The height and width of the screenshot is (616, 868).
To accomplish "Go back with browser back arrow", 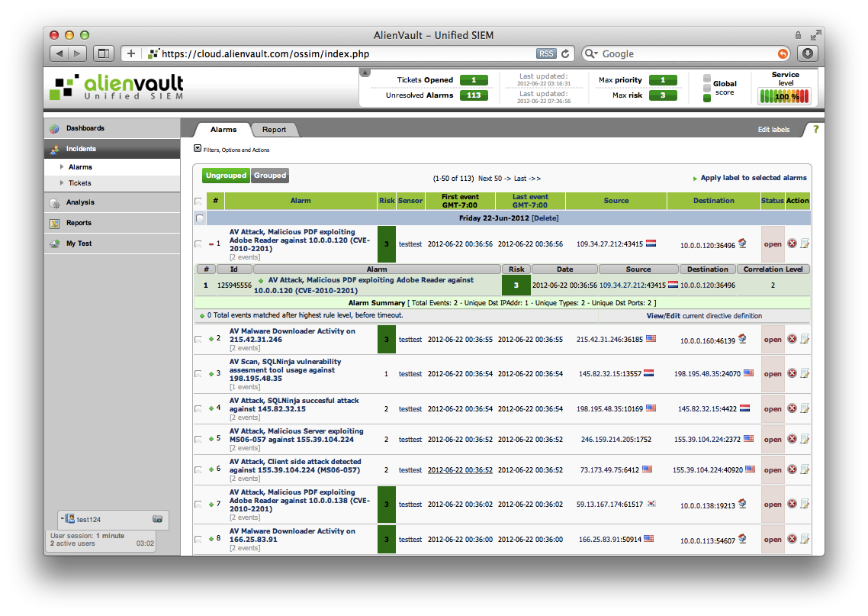I will coord(59,53).
